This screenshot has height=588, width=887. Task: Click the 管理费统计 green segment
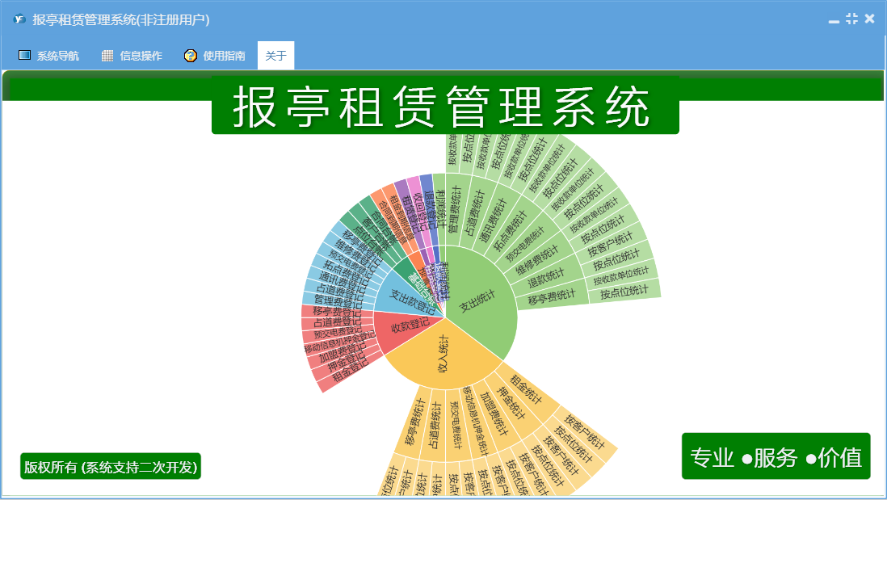455,209
